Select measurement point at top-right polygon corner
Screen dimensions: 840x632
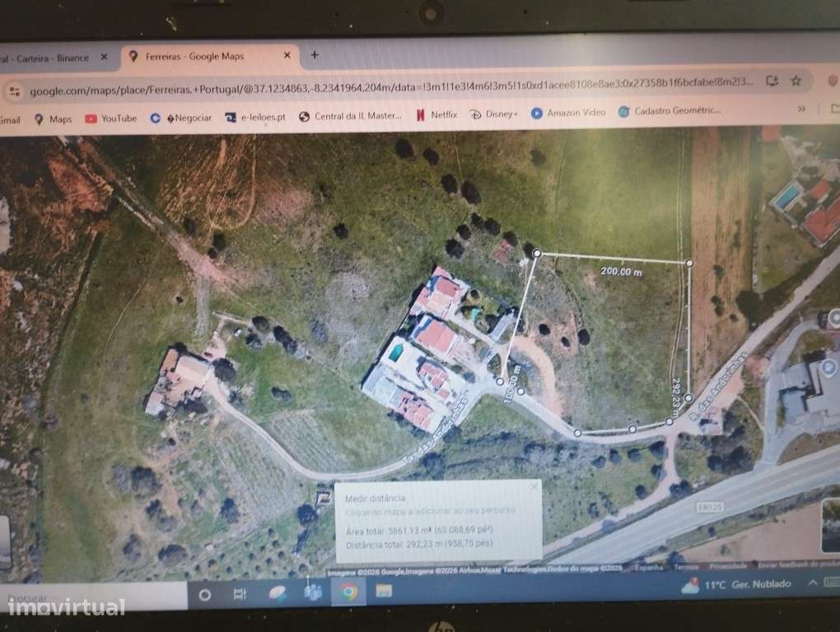689,263
